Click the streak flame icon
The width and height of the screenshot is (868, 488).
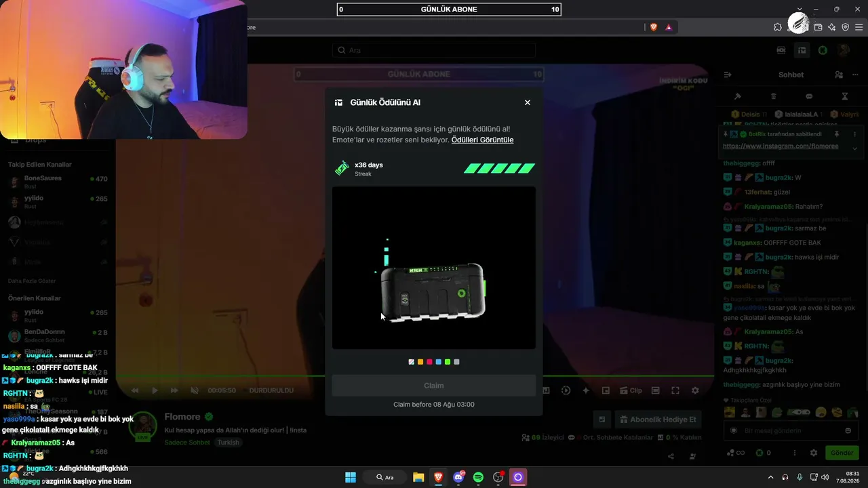342,168
